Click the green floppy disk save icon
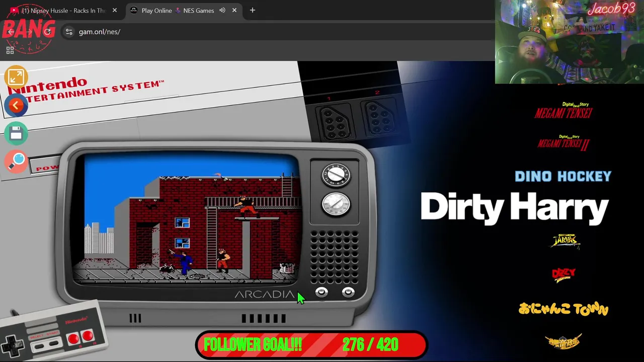Image resolution: width=644 pixels, height=362 pixels. (16, 133)
